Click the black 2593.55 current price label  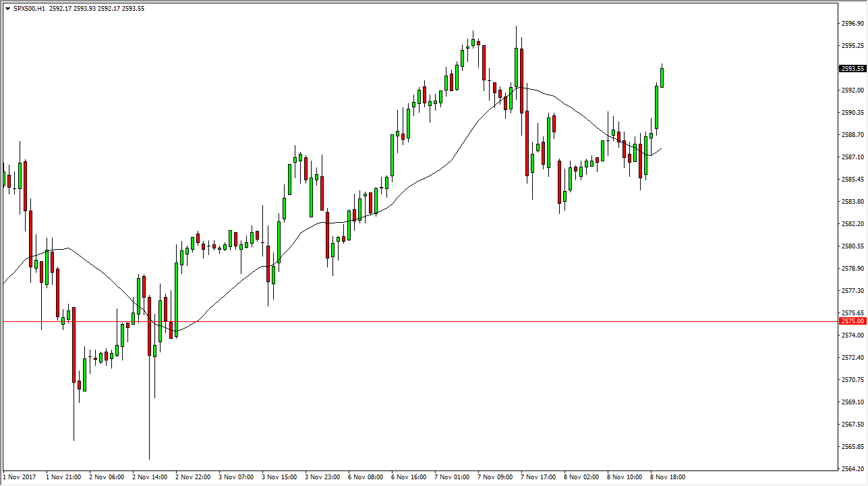(852, 68)
